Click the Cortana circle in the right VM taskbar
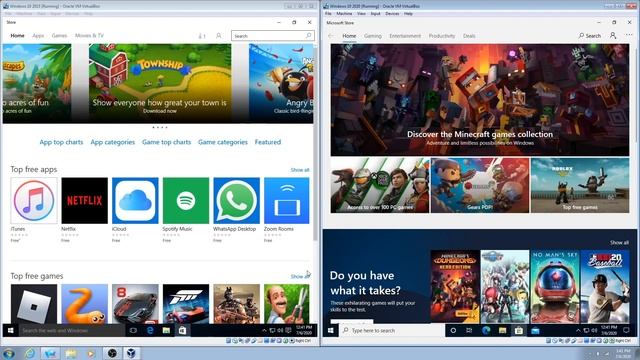640x360 pixels. pyautogui.click(x=453, y=330)
